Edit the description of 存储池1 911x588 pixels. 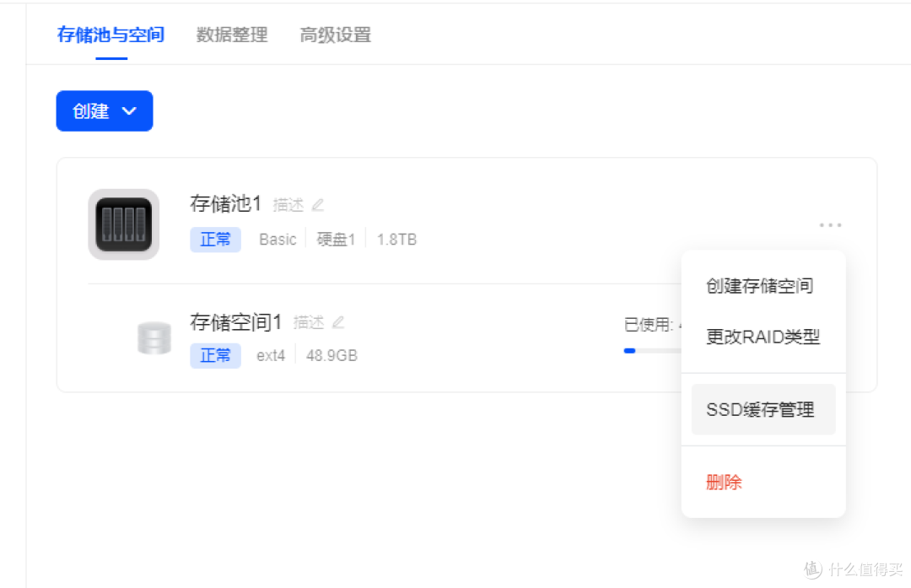point(318,203)
